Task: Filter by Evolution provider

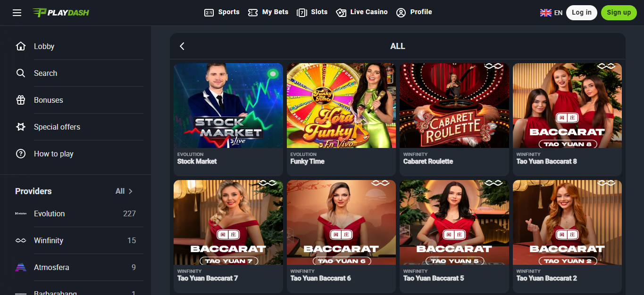Action: point(75,213)
